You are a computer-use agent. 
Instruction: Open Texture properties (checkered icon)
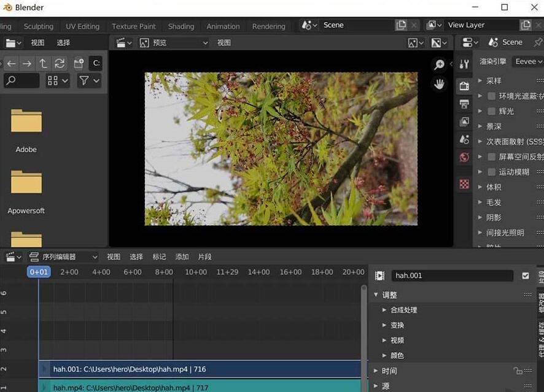point(464,183)
